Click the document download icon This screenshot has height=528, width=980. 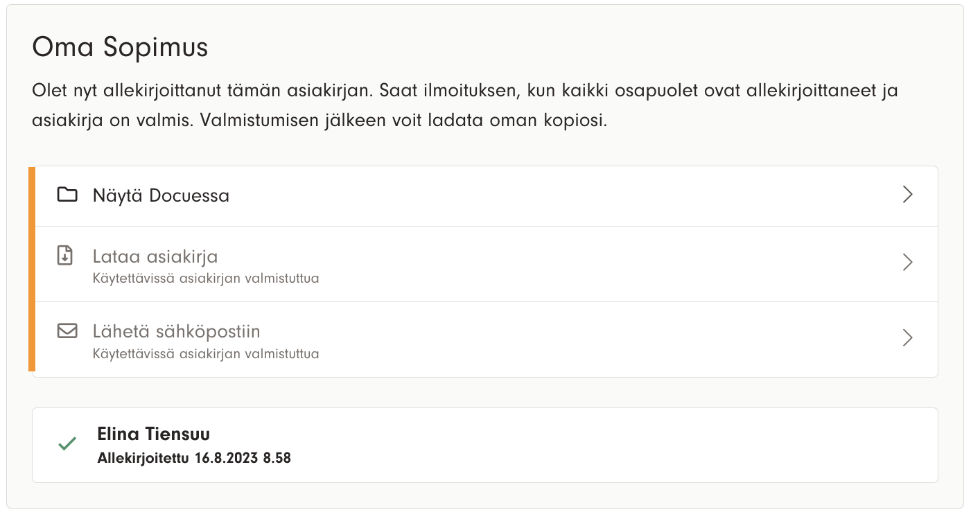pos(64,256)
